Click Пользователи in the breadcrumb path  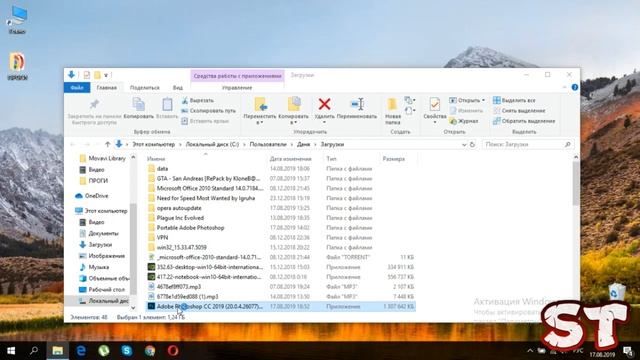tap(268, 144)
